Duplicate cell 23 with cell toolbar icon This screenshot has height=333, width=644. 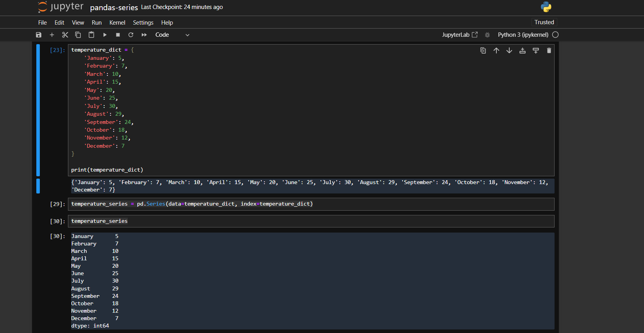point(483,50)
